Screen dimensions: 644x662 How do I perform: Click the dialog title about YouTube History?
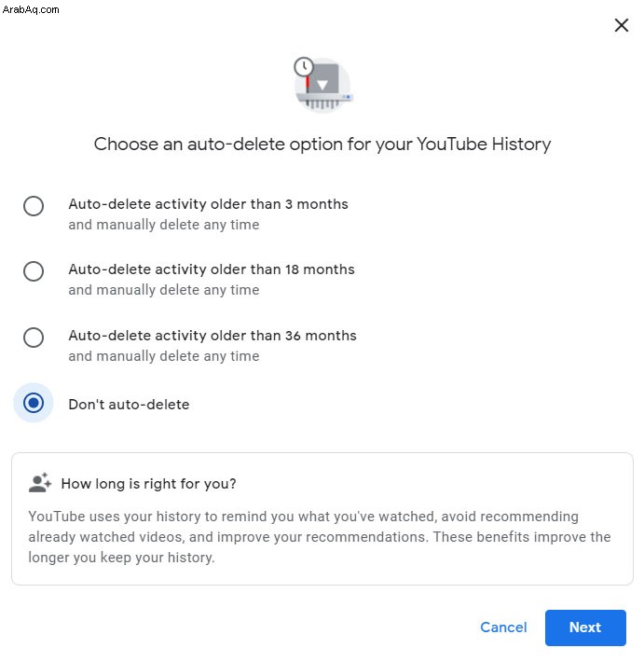click(322, 145)
